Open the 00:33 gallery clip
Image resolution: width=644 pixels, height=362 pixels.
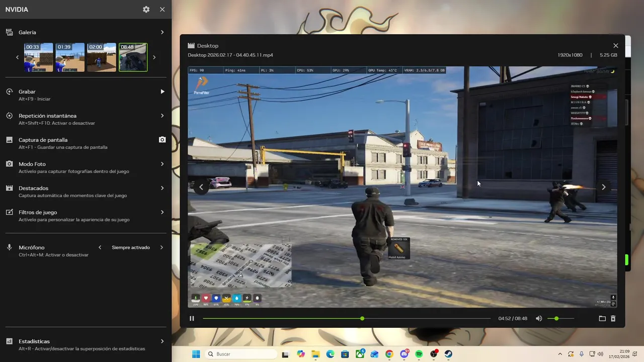pyautogui.click(x=39, y=57)
